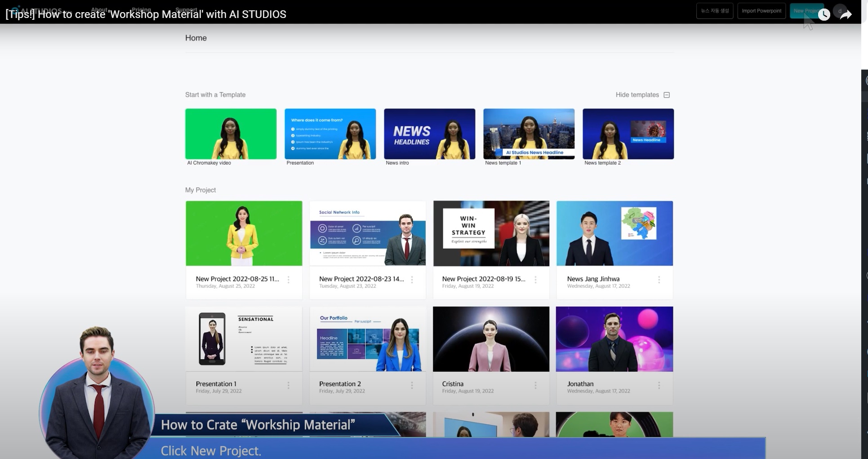Open options menu for Presentation 1
The image size is (868, 459).
click(x=289, y=385)
